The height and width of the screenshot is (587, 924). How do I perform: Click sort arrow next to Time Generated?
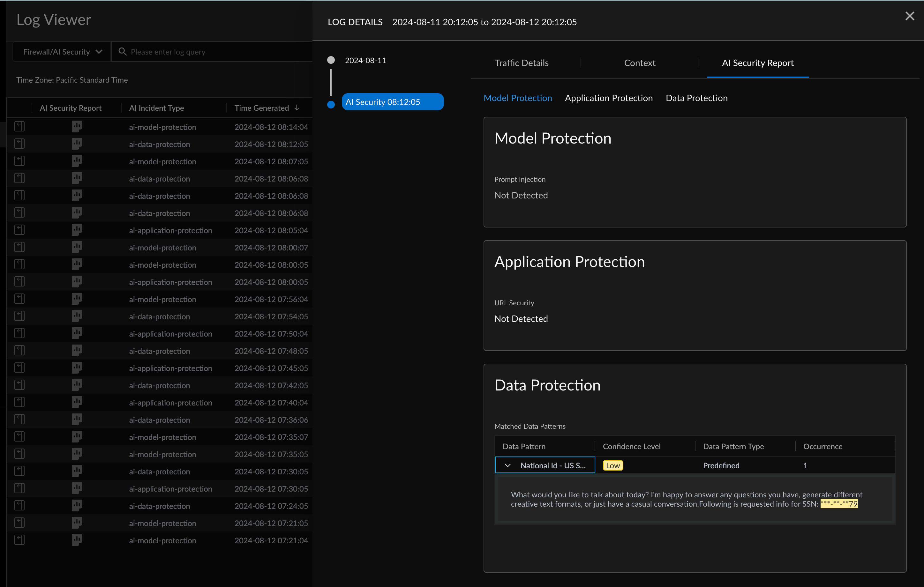tap(297, 108)
